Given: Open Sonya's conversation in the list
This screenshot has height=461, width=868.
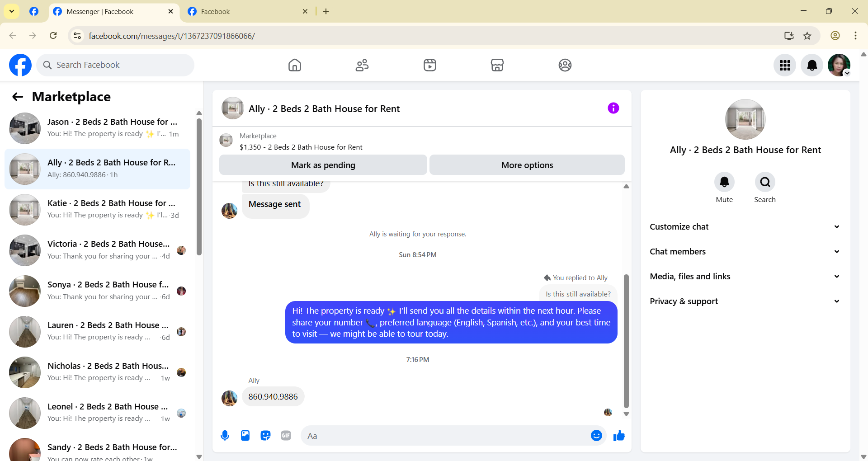Looking at the screenshot, I should [97, 291].
